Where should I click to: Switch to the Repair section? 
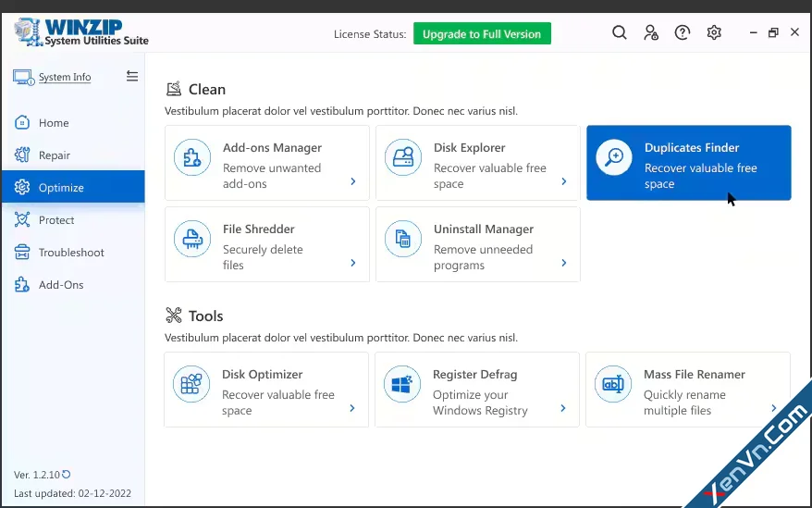[x=73, y=155]
